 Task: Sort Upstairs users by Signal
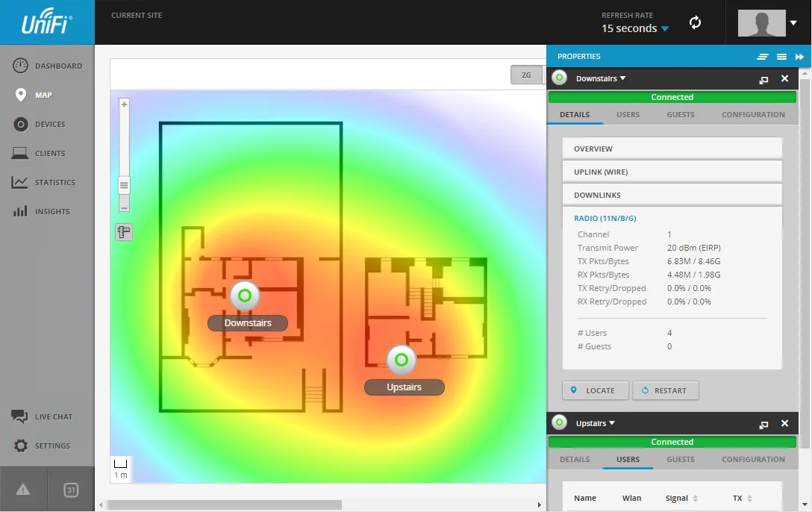point(681,498)
